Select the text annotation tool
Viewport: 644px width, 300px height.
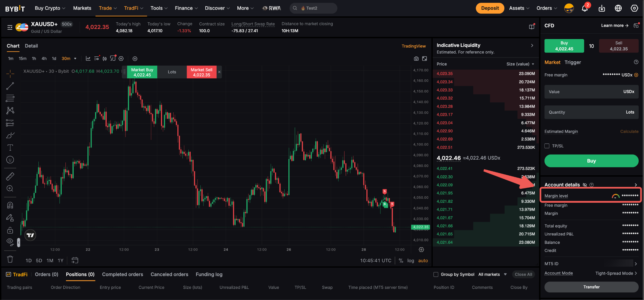pos(10,148)
